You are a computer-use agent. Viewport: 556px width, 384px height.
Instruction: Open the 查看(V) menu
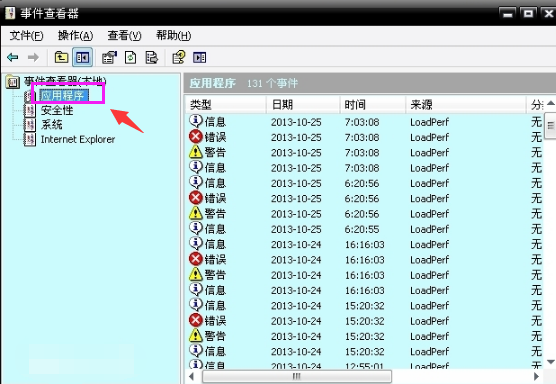tap(124, 35)
